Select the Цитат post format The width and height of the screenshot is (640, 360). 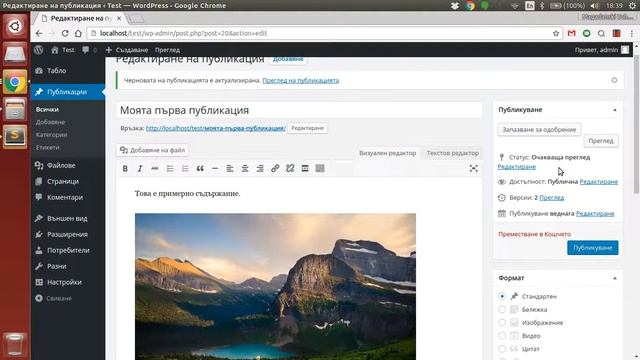coord(502,349)
